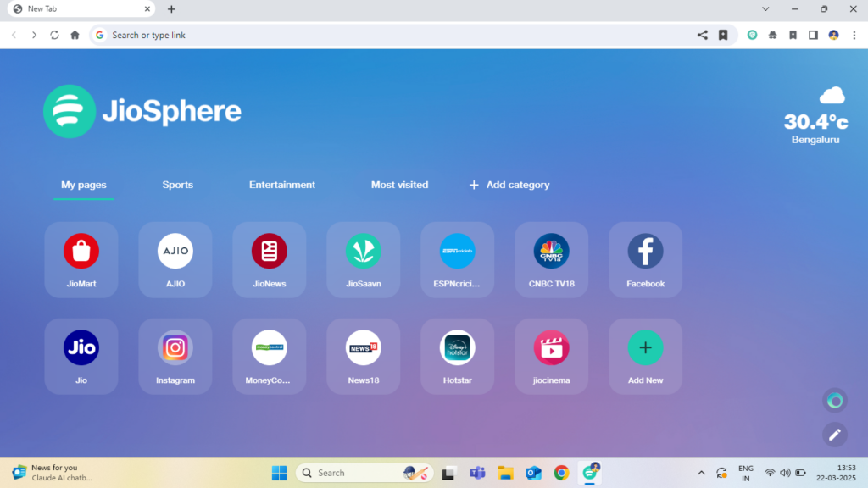This screenshot has height=488, width=868.
Task: Open the three-dot browser menu
Action: tap(854, 35)
